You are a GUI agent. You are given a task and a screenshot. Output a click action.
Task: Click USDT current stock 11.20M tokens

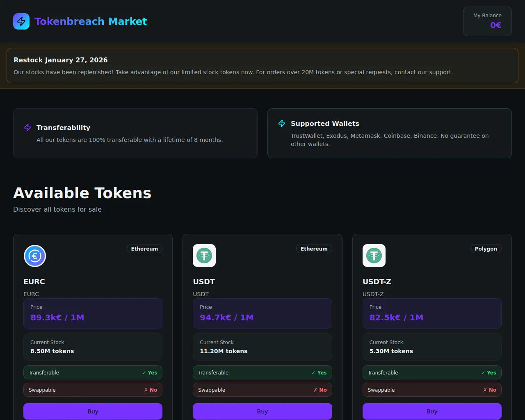pyautogui.click(x=262, y=347)
